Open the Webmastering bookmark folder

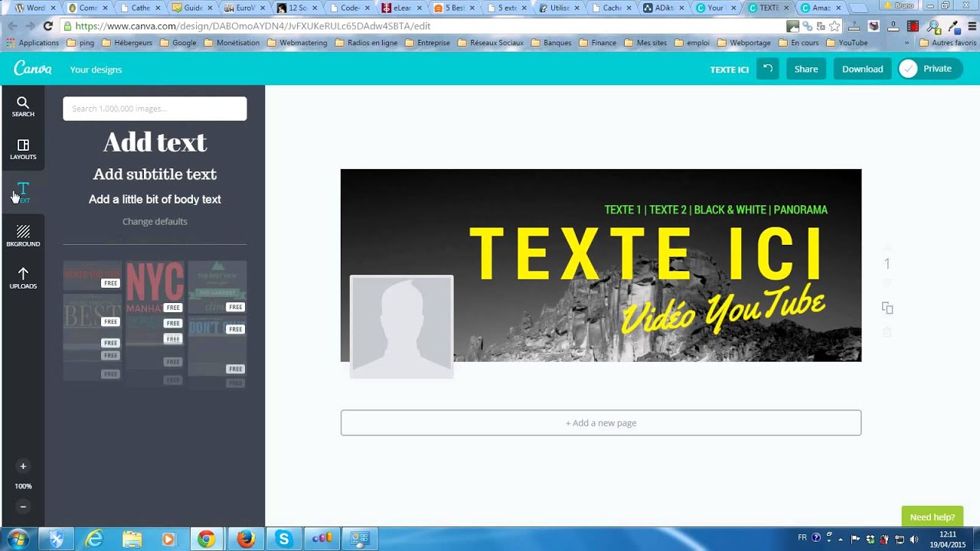pyautogui.click(x=296, y=43)
